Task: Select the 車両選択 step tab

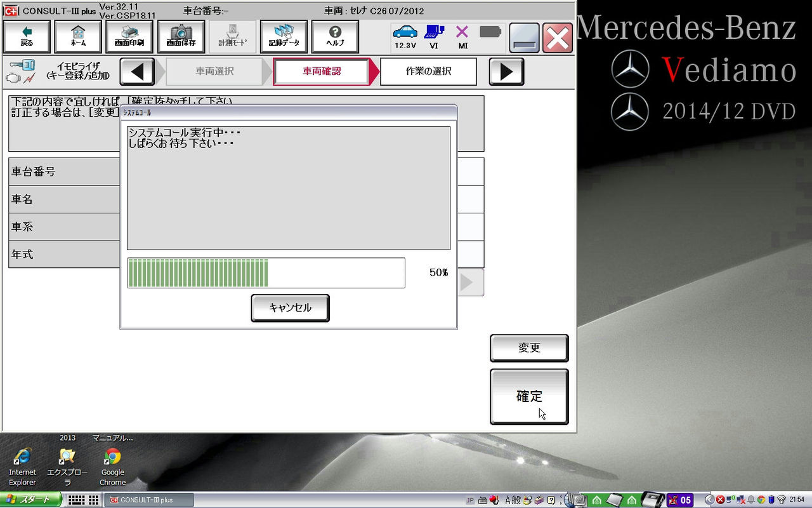Action: click(214, 71)
